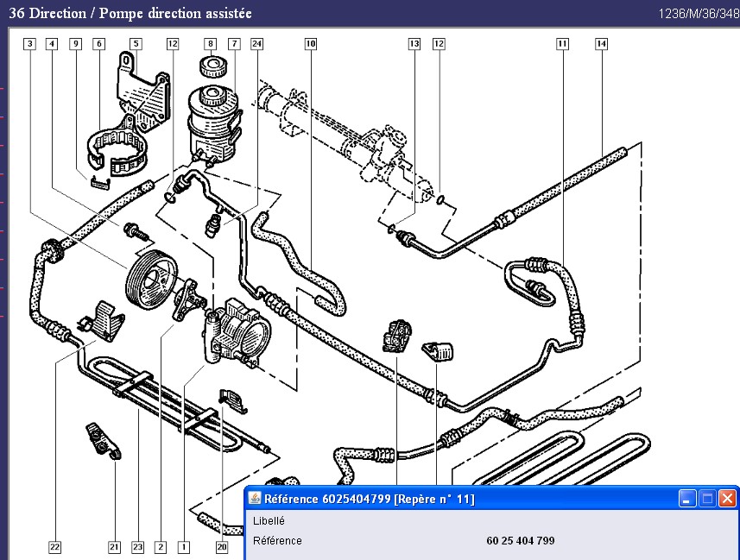Click callout number 11 above the diagram
740x560 pixels.
[x=562, y=43]
